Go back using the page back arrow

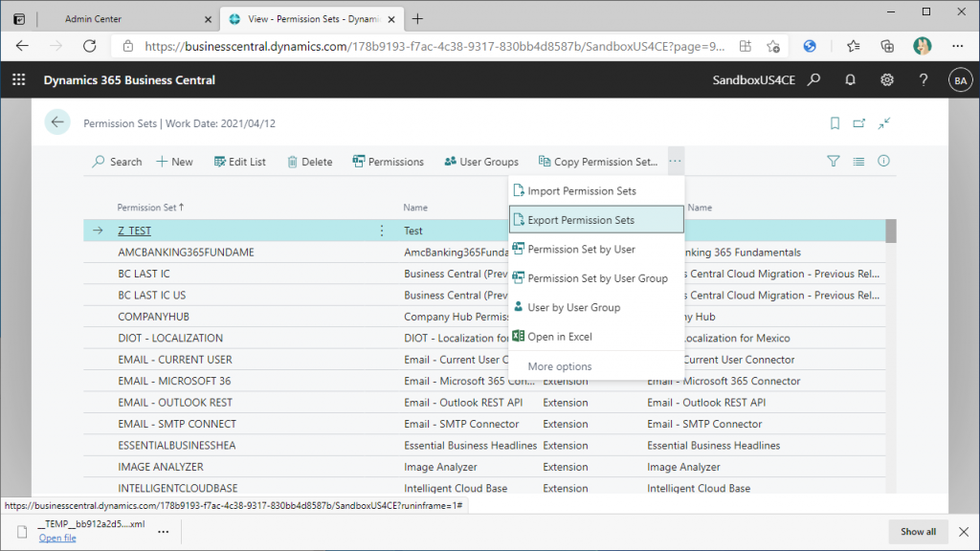click(x=57, y=122)
